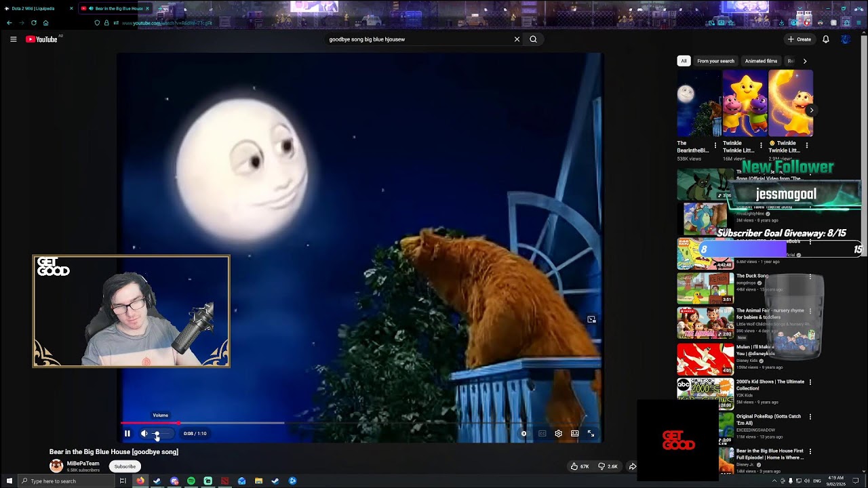The image size is (868, 488).
Task: Select the 'All' filter chip
Action: tap(684, 61)
